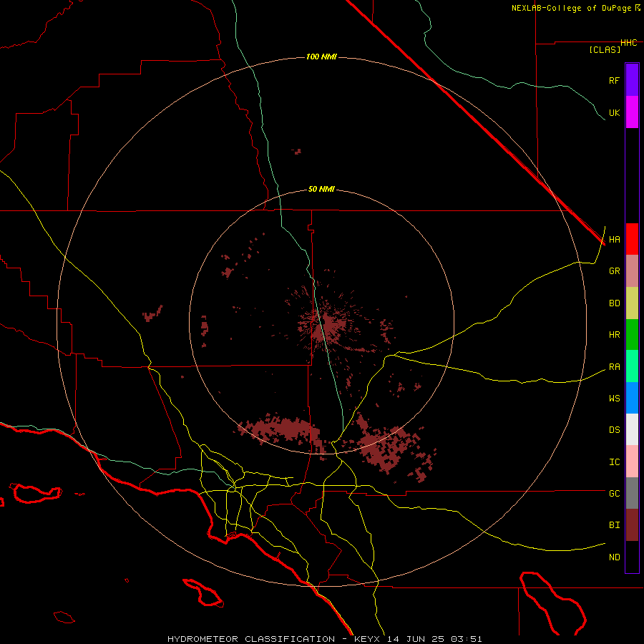644x644 pixels.
Task: Click the 'HA' legend label text
Action: click(614, 240)
